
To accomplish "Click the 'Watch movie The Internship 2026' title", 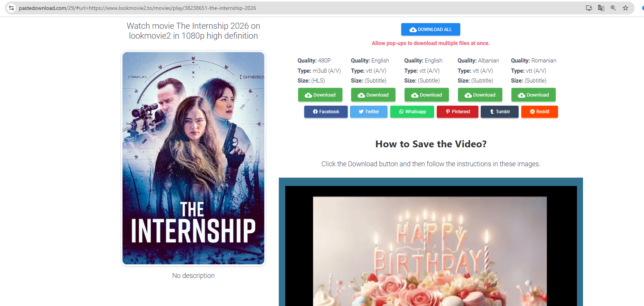I will click(x=193, y=31).
